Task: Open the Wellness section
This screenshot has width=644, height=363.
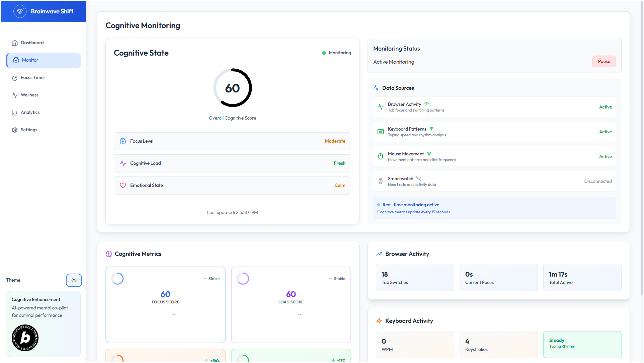Action: (29, 95)
